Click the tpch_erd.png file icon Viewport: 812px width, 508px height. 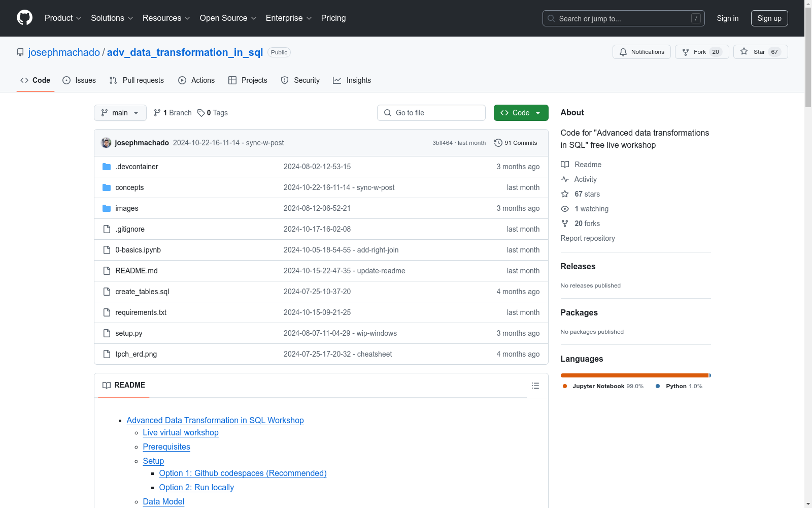107,354
